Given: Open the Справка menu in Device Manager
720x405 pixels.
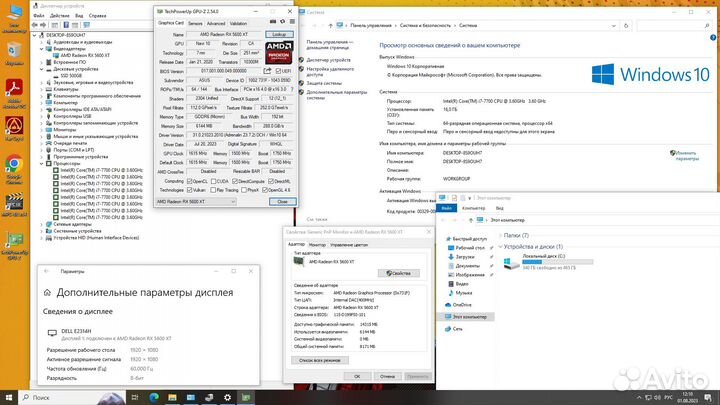Looking at the screenshot, I should tap(97, 16).
